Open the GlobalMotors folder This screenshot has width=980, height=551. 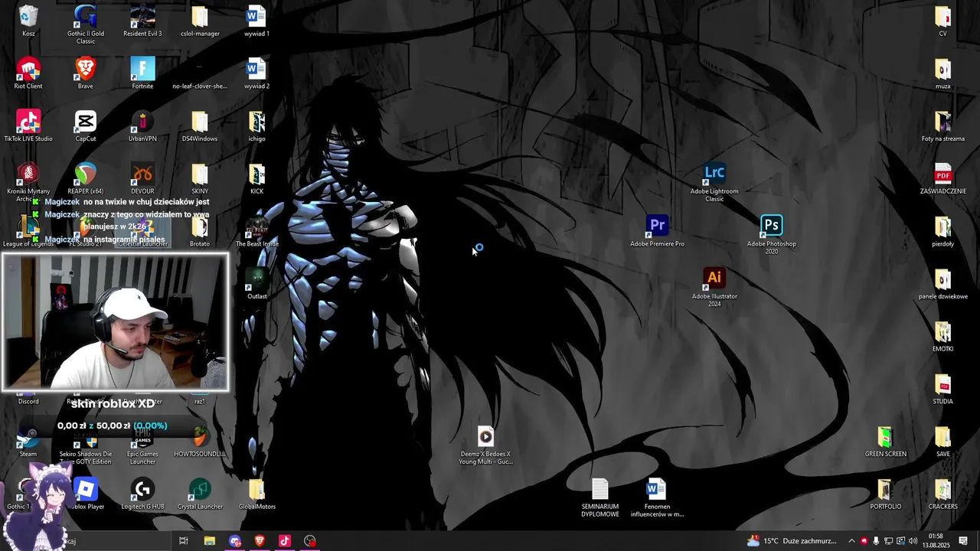click(x=256, y=494)
